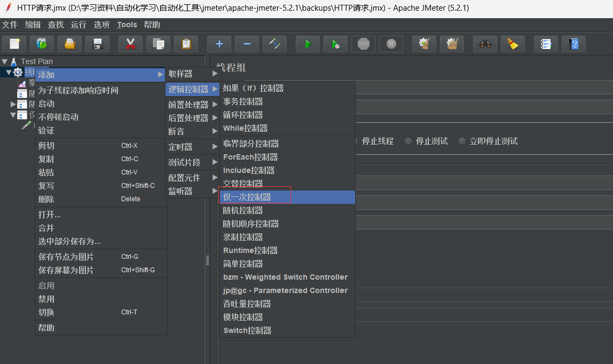Click the Shutdown test icon
613x364 pixels.
pos(391,44)
